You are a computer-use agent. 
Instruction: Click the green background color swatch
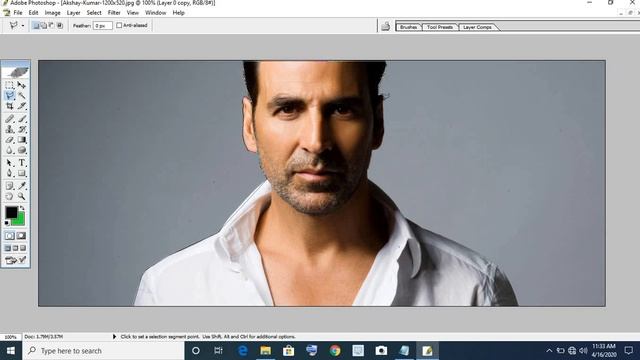pos(20,221)
